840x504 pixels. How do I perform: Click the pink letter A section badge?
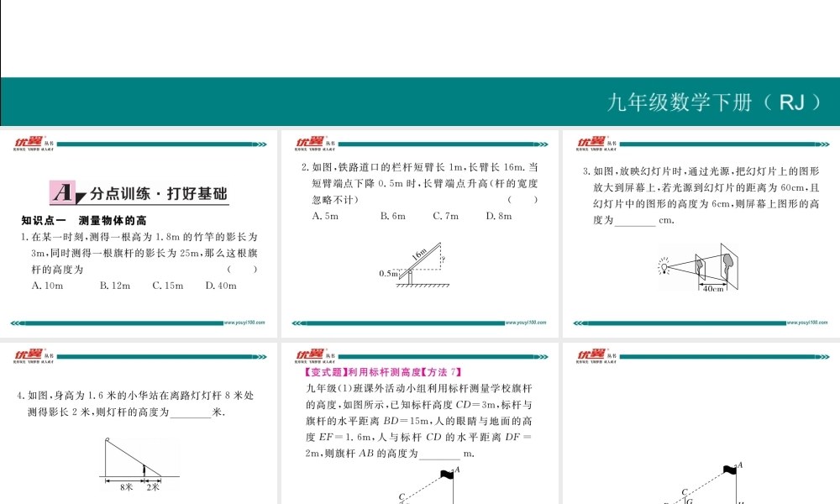(63, 192)
